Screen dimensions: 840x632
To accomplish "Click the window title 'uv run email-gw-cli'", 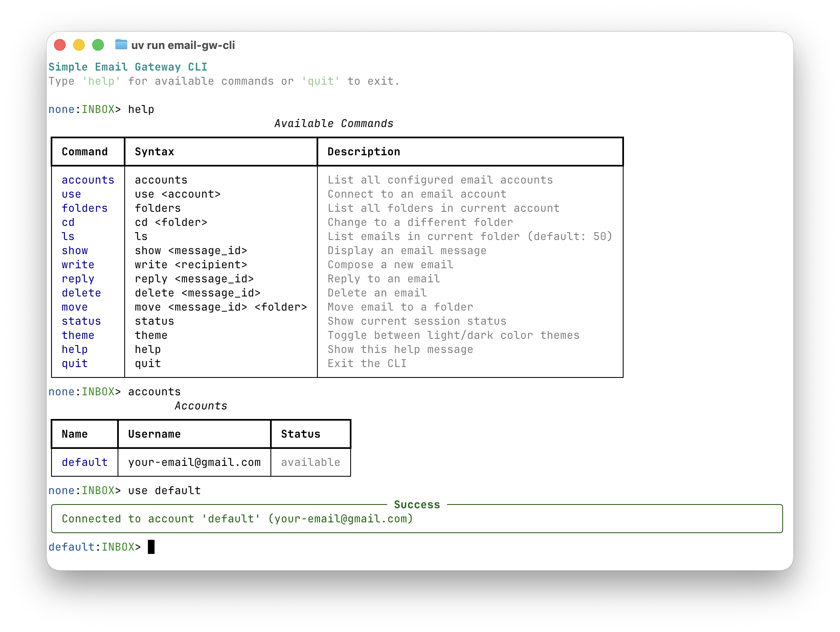I will click(x=183, y=45).
